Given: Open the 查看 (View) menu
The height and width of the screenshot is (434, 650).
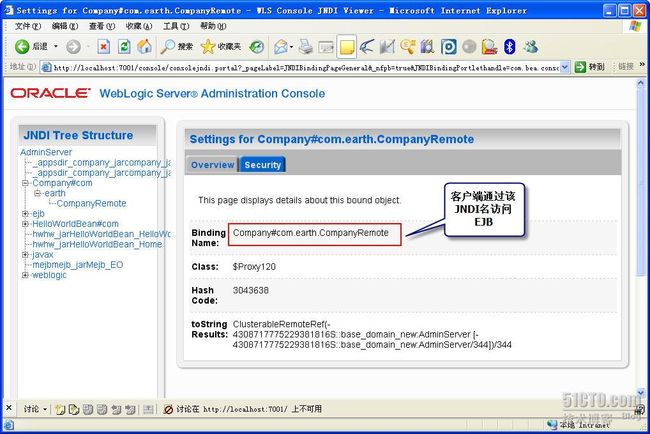Looking at the screenshot, I should [102, 26].
